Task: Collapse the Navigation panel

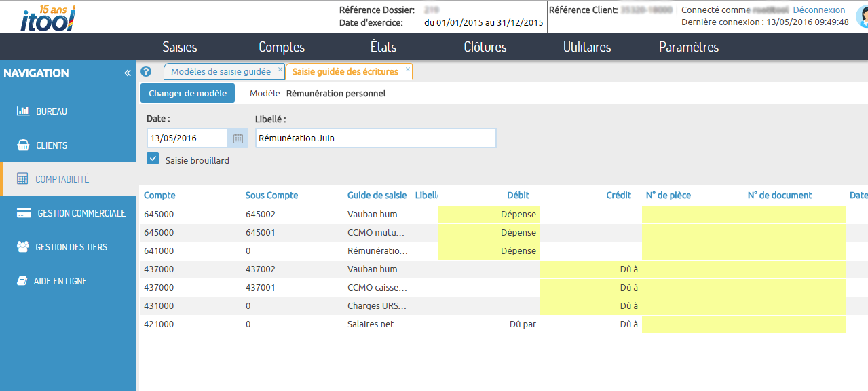Action: [127, 72]
